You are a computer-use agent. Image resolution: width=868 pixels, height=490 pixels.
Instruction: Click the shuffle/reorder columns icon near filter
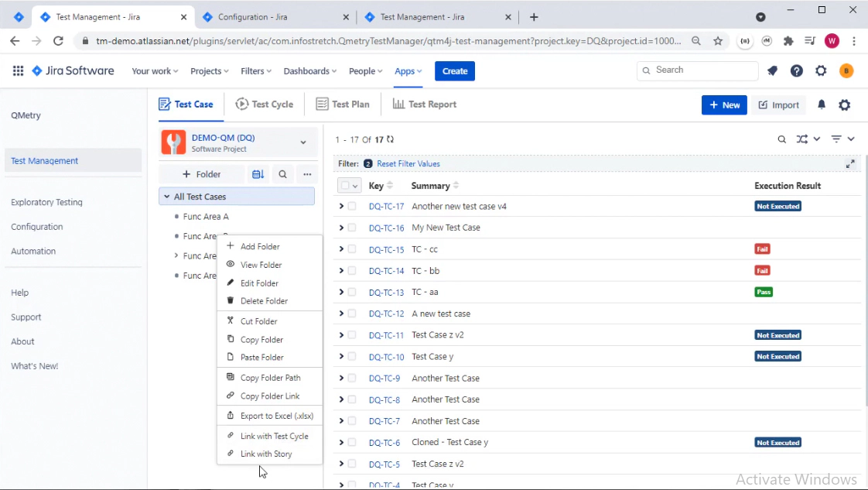click(803, 139)
